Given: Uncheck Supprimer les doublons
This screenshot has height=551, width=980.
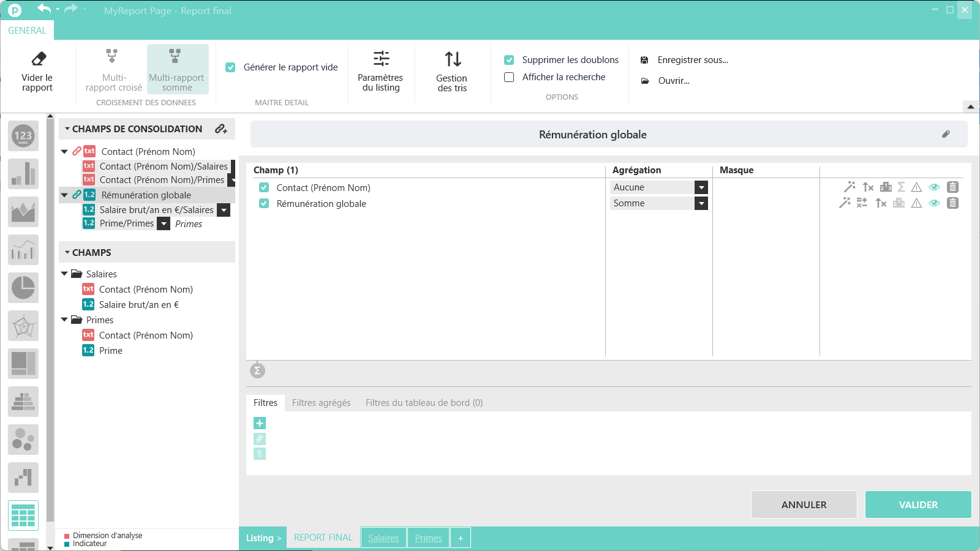Looking at the screenshot, I should [509, 60].
